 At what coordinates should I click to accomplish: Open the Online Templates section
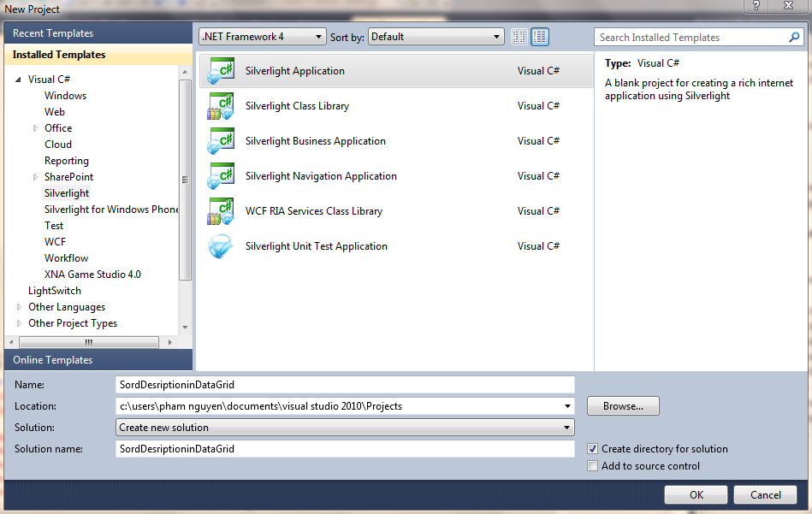pos(53,360)
